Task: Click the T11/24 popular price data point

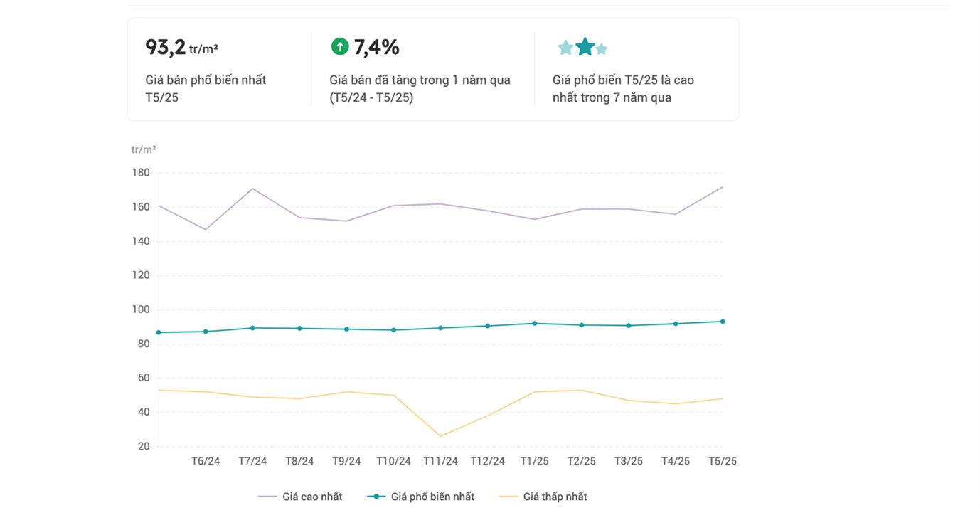Action: (x=440, y=328)
